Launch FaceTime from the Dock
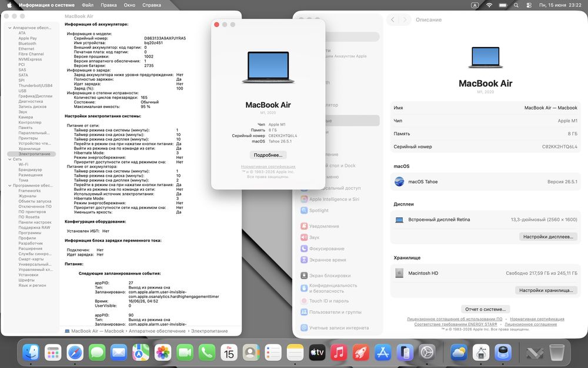 (x=185, y=352)
